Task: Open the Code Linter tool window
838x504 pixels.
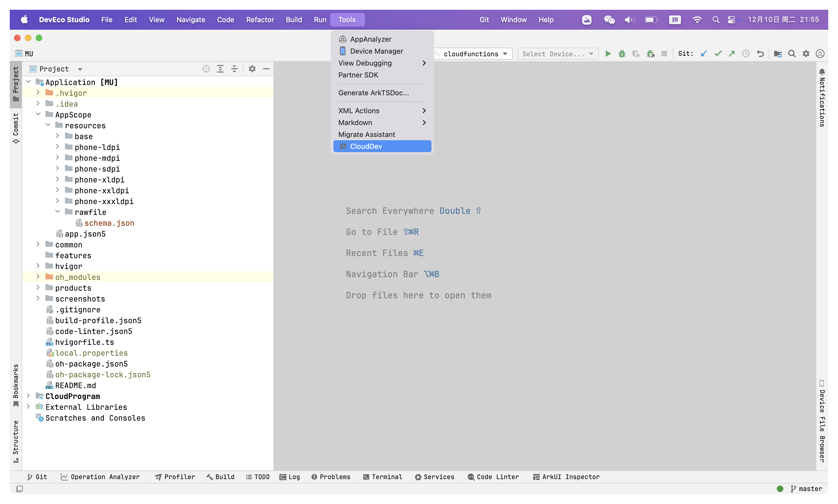Action: 493,477
